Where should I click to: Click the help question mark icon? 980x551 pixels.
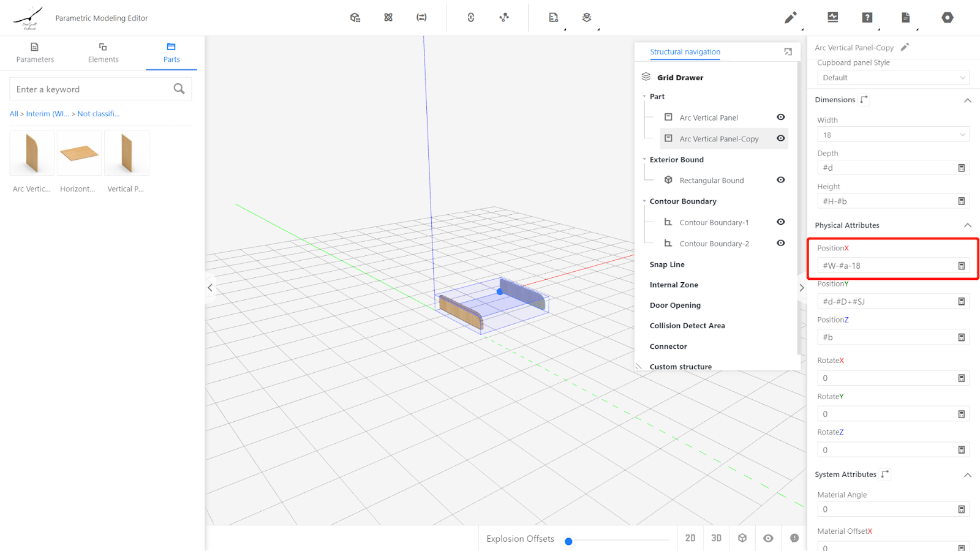867,18
